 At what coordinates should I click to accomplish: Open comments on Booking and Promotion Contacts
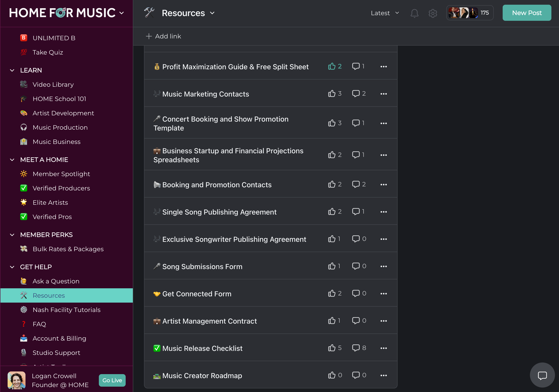(359, 184)
